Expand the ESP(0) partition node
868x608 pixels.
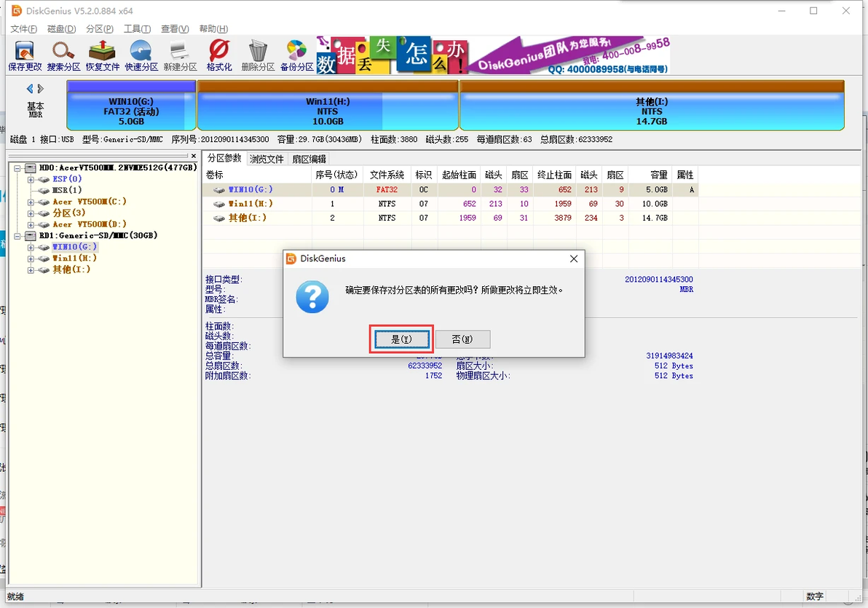click(31, 178)
